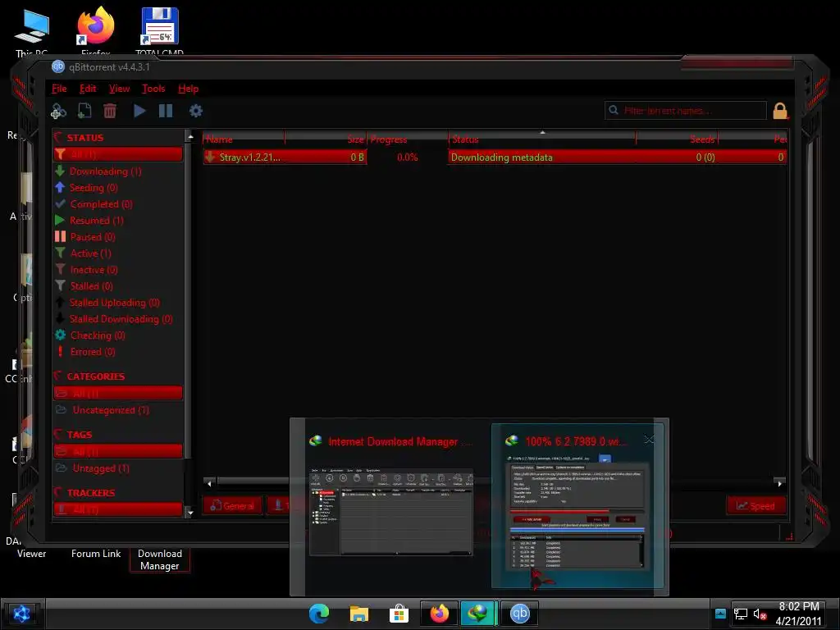Click the Add torrent link icon
The image size is (840, 630).
tap(58, 111)
